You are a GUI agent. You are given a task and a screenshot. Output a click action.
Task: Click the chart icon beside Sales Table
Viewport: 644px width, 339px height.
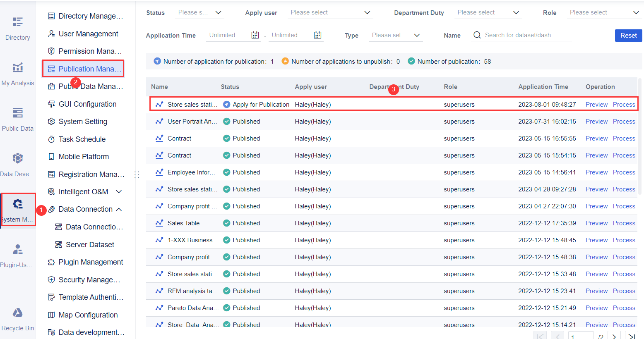(x=159, y=223)
